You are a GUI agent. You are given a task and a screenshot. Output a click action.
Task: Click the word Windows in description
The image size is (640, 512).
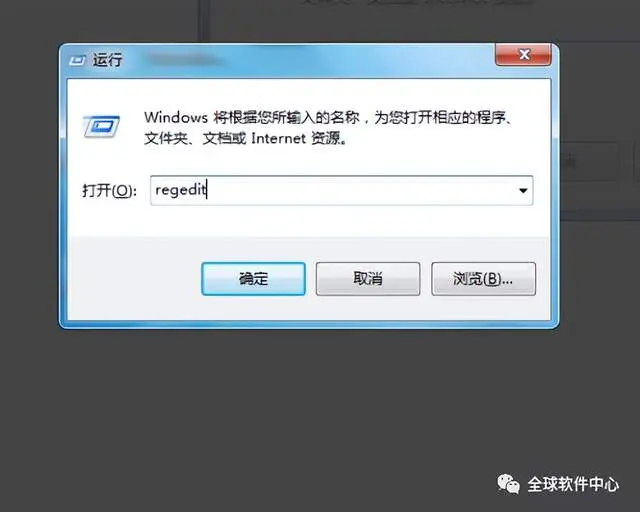point(176,118)
